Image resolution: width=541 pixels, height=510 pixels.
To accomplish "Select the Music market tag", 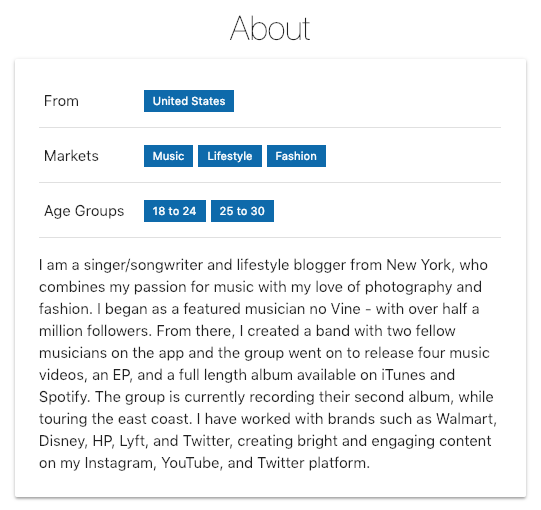I will tap(168, 156).
